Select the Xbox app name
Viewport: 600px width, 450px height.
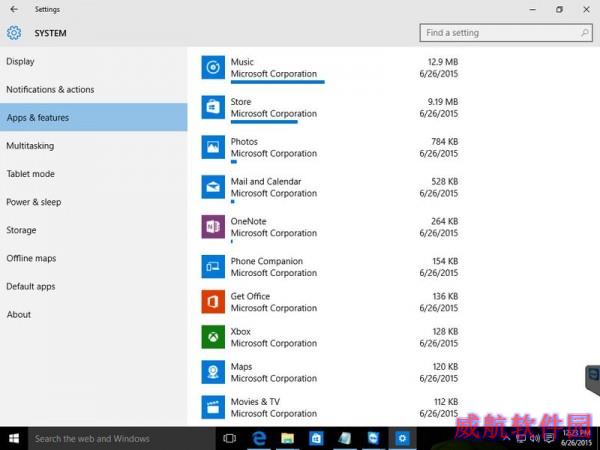[x=240, y=331]
